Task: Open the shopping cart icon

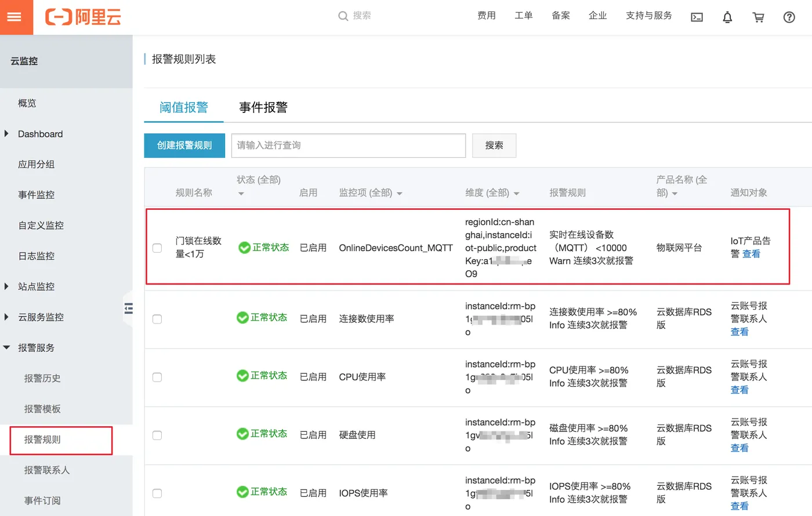Action: [758, 17]
